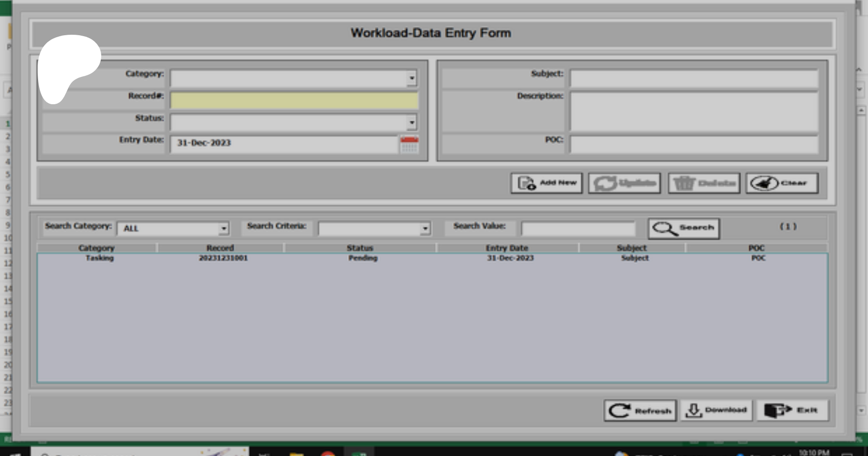Open the Search Criteria dropdown
868x456 pixels.
pyautogui.click(x=425, y=229)
